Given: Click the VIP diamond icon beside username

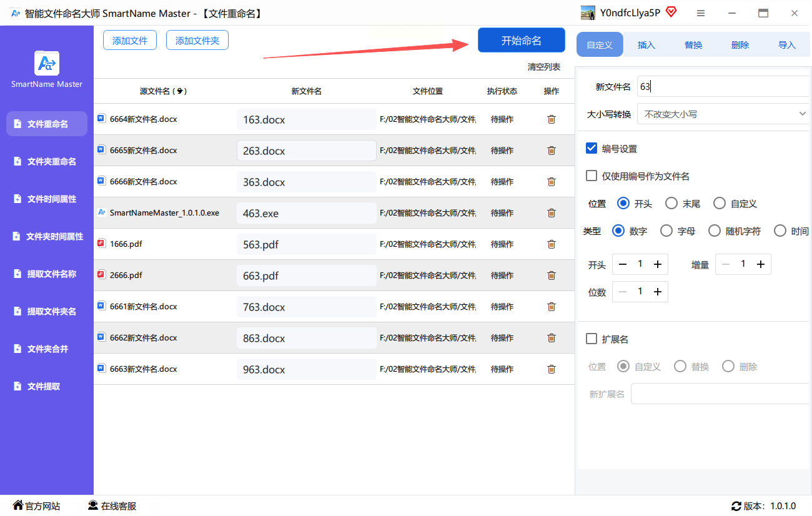Looking at the screenshot, I should (x=671, y=12).
